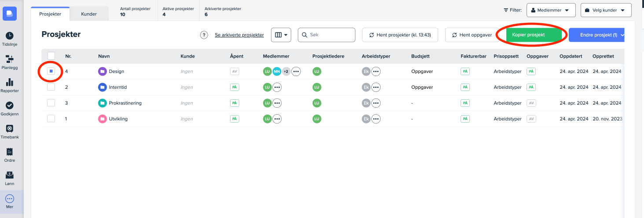644x218 pixels.
Task: Open the Se arkiverte prosjekter link
Action: click(239, 35)
